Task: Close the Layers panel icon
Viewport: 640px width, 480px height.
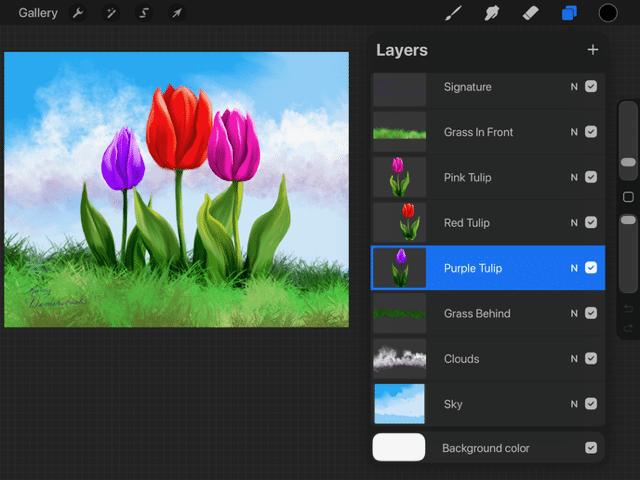Action: click(x=569, y=13)
